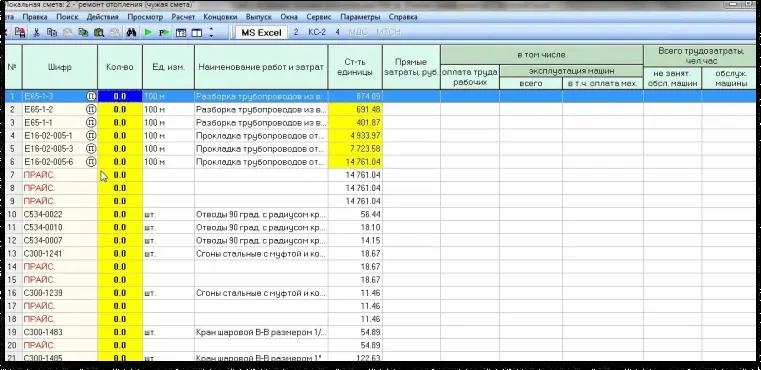Open the Параметры menu
Viewport: 761px width, 370px height.
360,17
